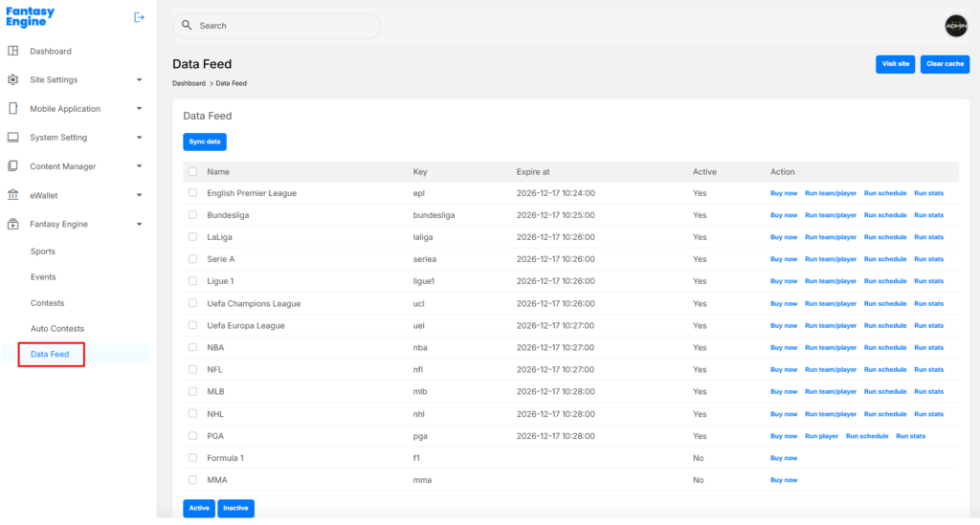Toggle the select-all checkbox in table header

(x=192, y=172)
